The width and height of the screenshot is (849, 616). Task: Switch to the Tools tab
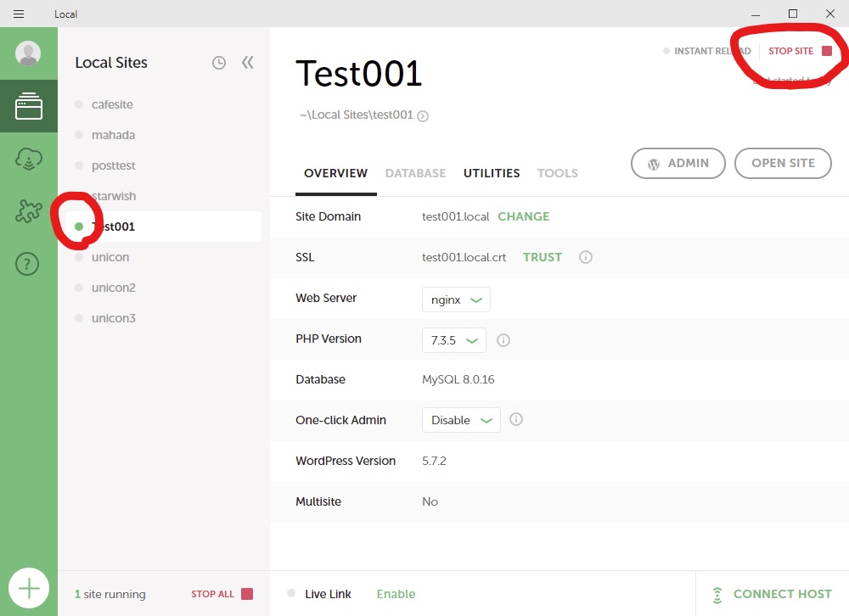(x=558, y=173)
